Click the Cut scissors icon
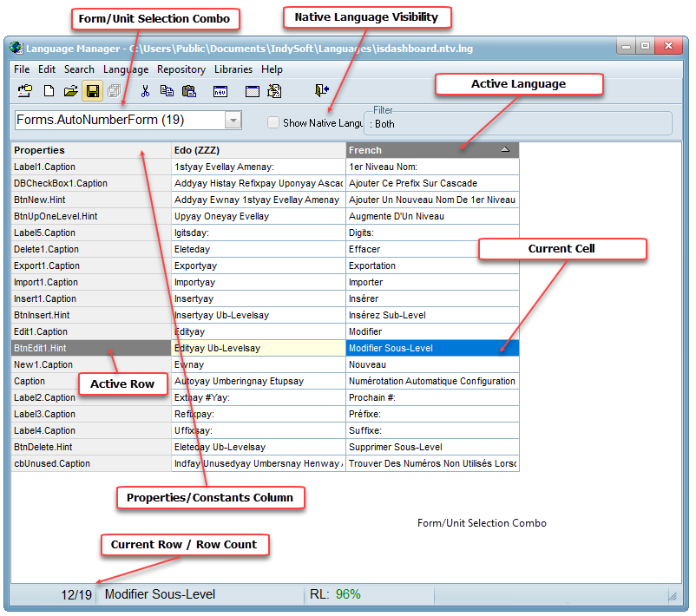Screen dimensions: 696x616 pos(145,90)
